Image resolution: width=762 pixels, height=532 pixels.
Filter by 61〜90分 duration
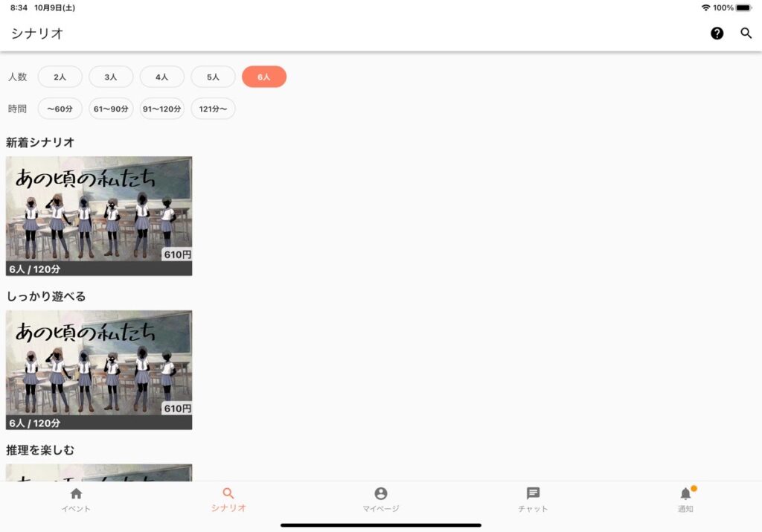click(x=111, y=109)
